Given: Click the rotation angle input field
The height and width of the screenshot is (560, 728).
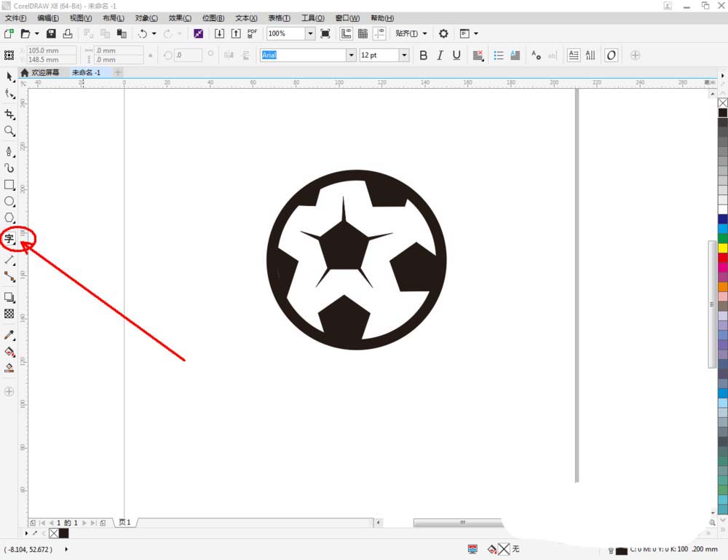Looking at the screenshot, I should [x=188, y=55].
